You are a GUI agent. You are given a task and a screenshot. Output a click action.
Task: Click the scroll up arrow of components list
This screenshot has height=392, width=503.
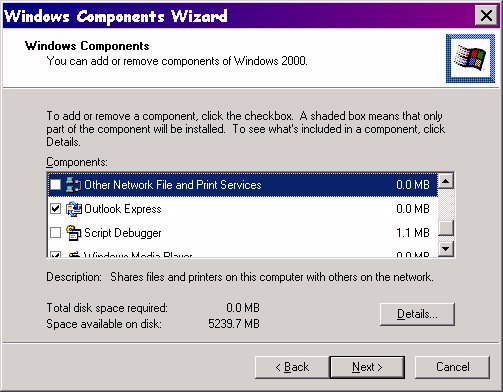[446, 181]
